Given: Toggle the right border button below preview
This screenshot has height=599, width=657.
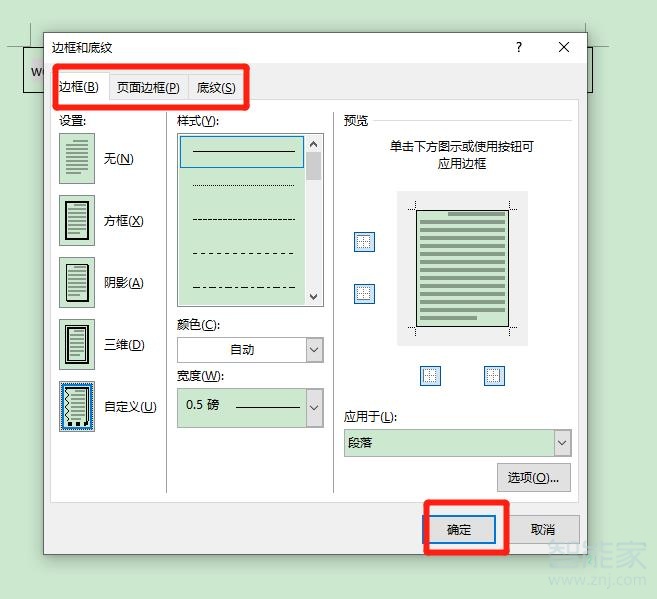Looking at the screenshot, I should [494, 376].
